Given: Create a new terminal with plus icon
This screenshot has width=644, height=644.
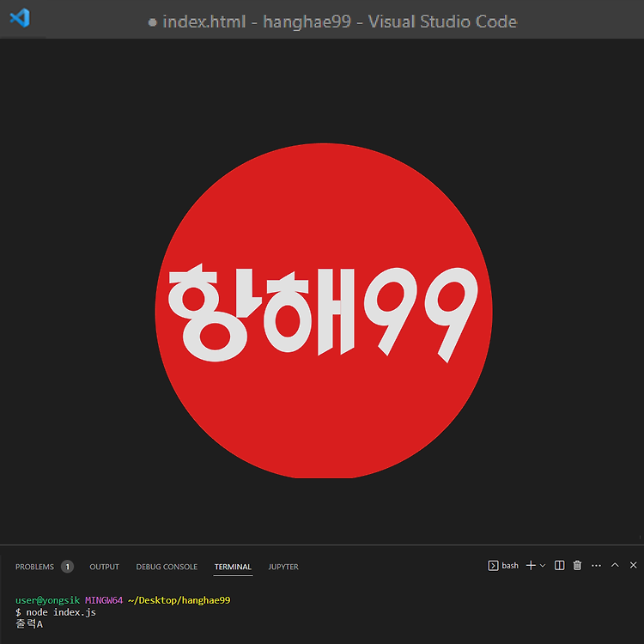Looking at the screenshot, I should coord(531,566).
